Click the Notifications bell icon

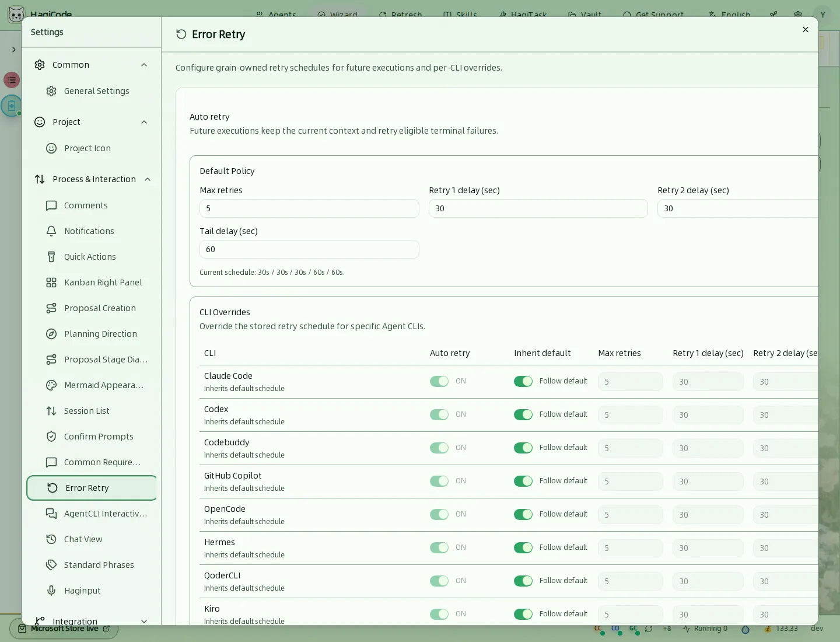tap(51, 231)
